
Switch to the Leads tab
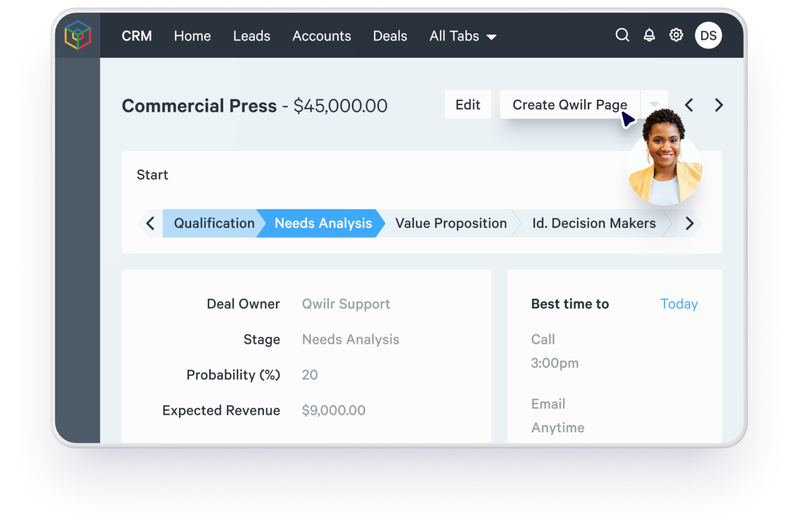coord(251,35)
